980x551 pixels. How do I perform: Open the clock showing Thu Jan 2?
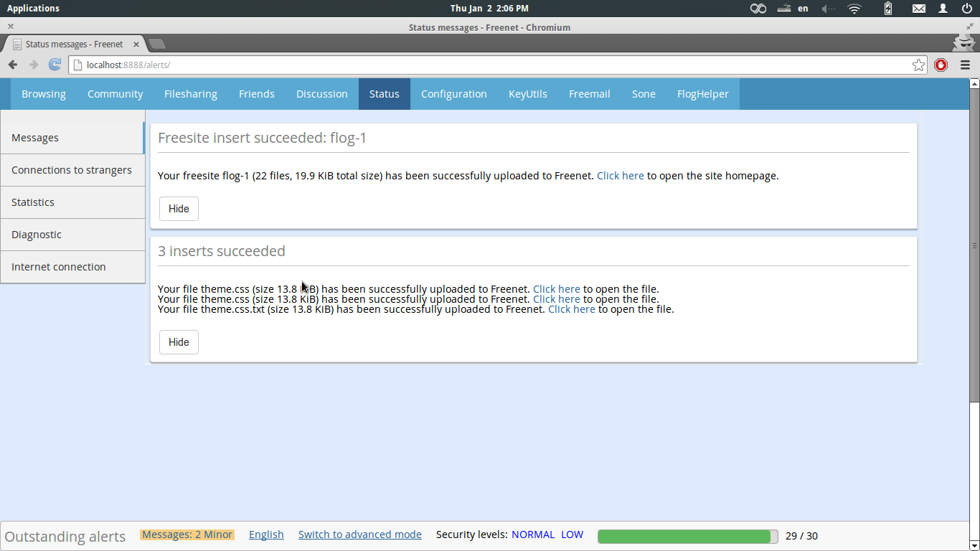click(489, 9)
